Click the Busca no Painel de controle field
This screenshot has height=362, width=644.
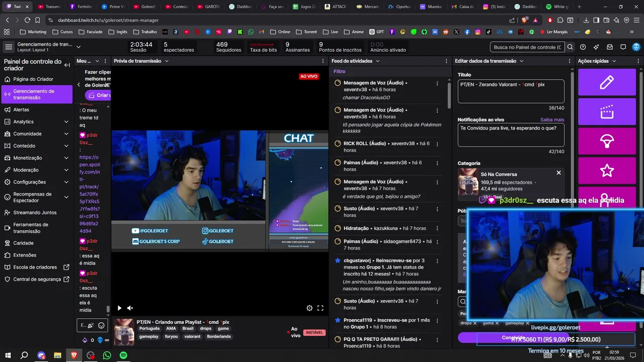[x=527, y=47]
